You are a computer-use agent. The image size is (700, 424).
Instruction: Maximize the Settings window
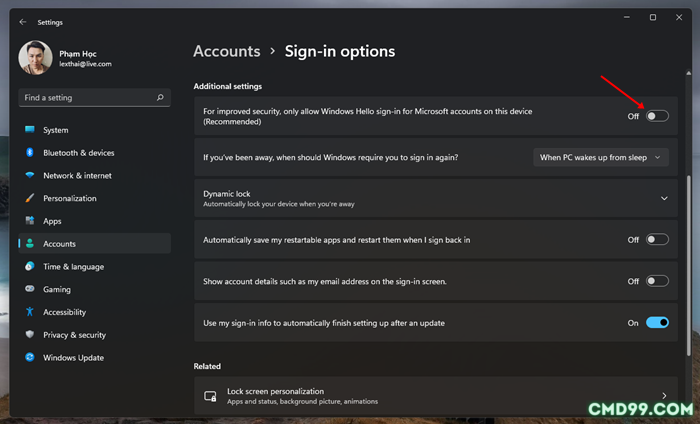pos(653,17)
